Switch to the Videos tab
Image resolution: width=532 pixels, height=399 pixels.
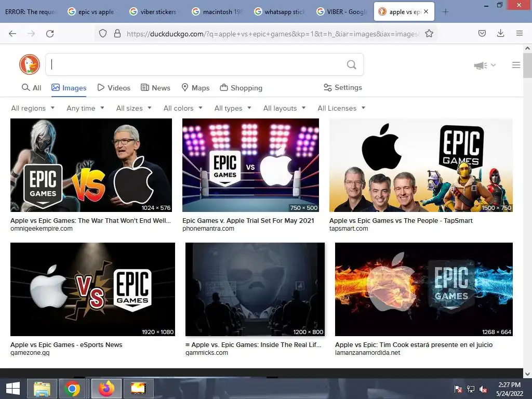(x=114, y=88)
